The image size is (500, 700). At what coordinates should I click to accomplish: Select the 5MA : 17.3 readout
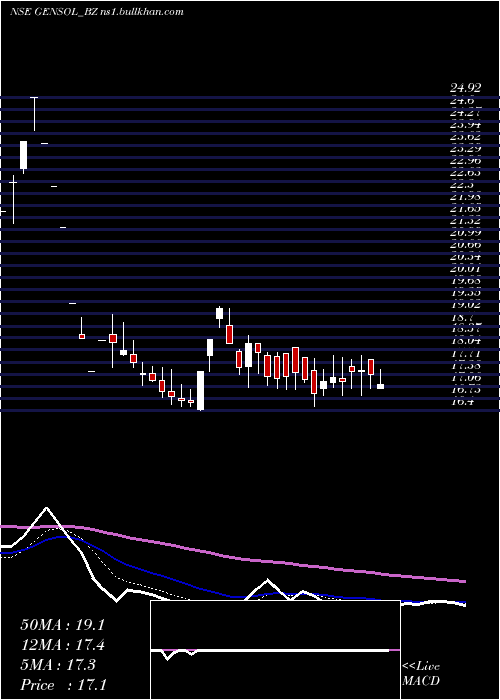(58, 665)
